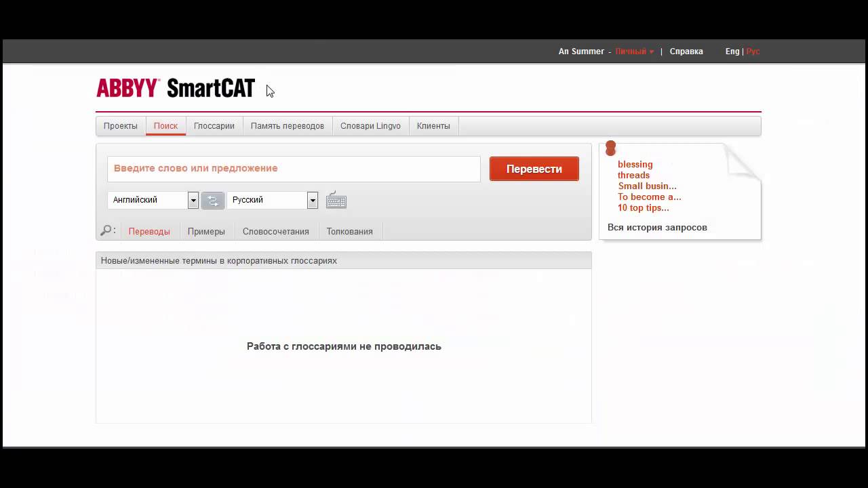Click the ABBYY SmartCAT logo
Image resolution: width=868 pixels, height=488 pixels.
(x=176, y=88)
